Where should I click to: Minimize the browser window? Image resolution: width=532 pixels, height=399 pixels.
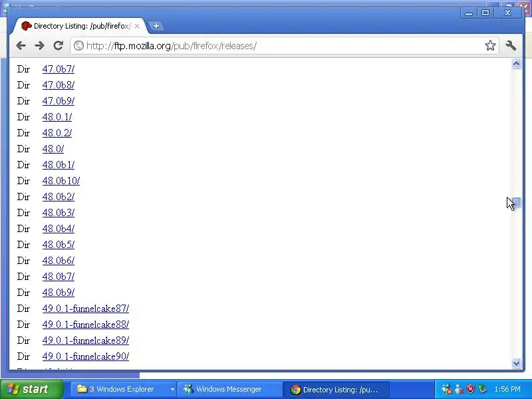tap(469, 13)
